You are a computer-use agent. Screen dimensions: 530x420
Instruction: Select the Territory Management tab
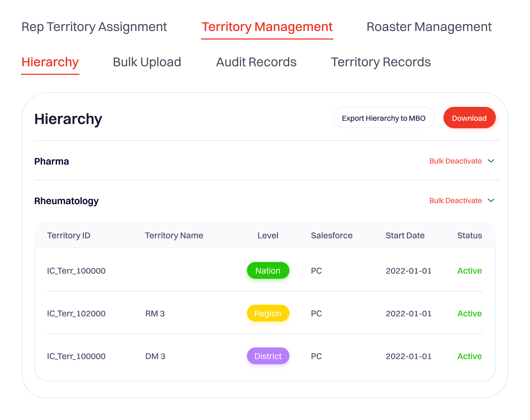(267, 27)
